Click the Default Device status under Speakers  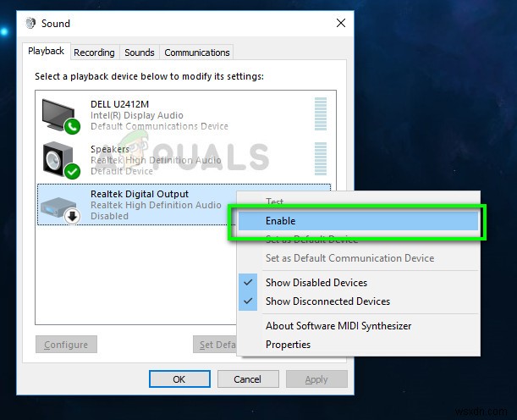122,171
